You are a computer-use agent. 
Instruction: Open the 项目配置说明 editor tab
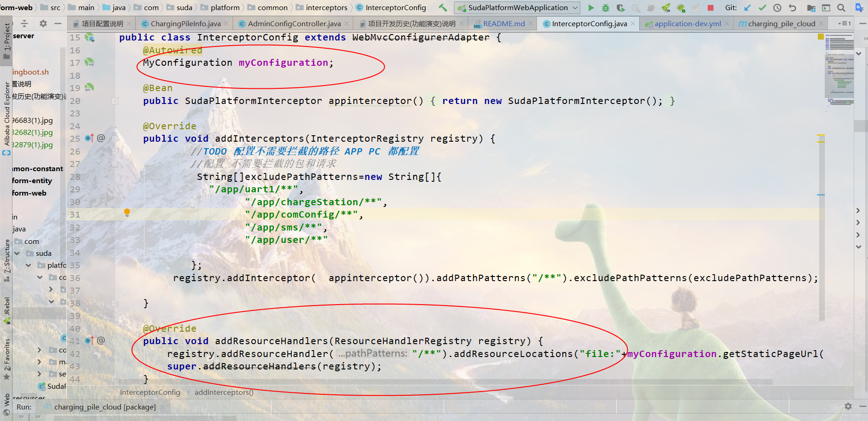click(x=102, y=23)
